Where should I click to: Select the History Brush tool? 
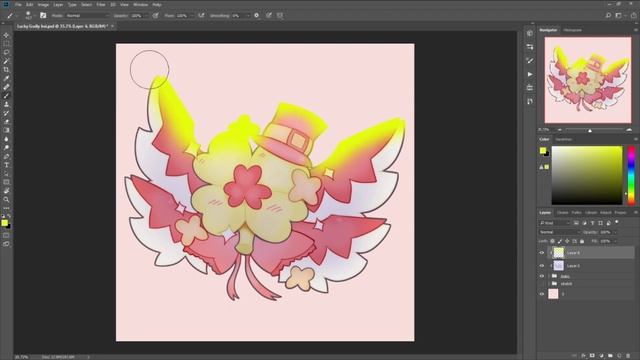[6, 113]
